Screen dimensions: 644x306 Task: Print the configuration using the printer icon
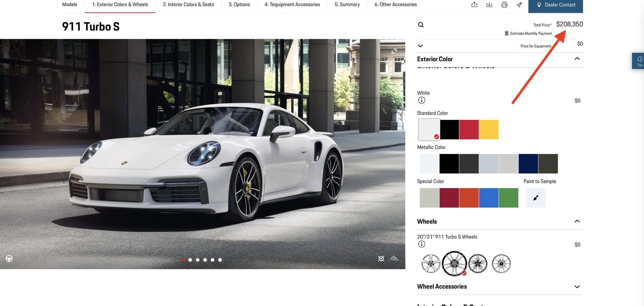tap(504, 5)
